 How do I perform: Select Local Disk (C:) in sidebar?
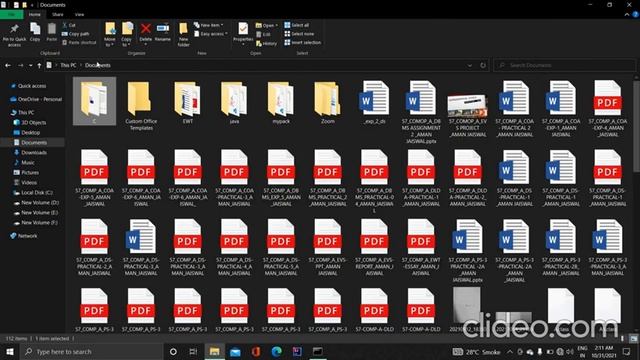tap(37, 193)
